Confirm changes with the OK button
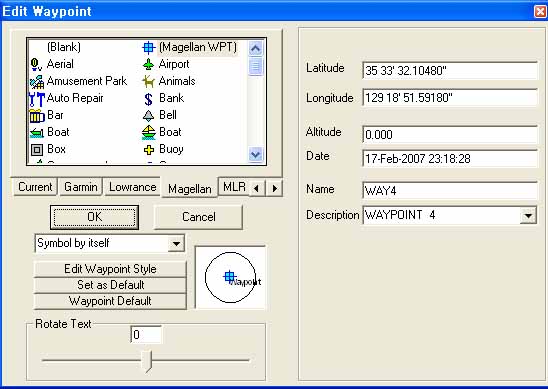548x389 pixels. coord(94,217)
